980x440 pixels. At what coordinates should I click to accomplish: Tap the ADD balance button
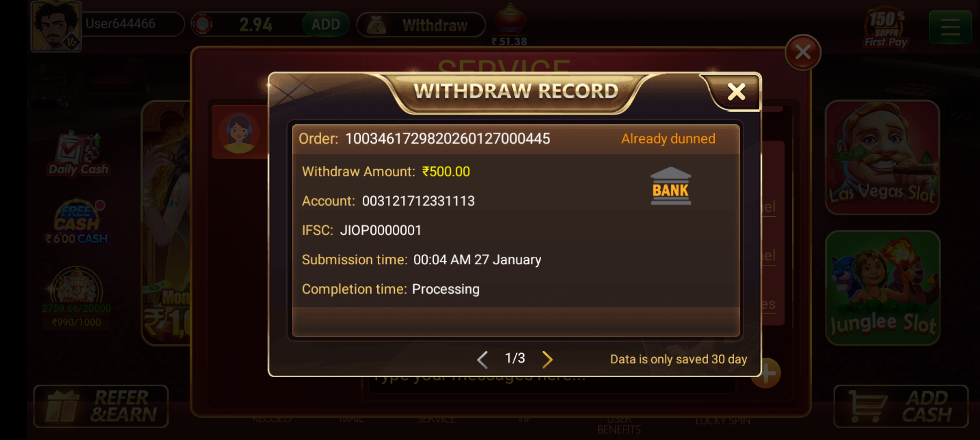325,24
